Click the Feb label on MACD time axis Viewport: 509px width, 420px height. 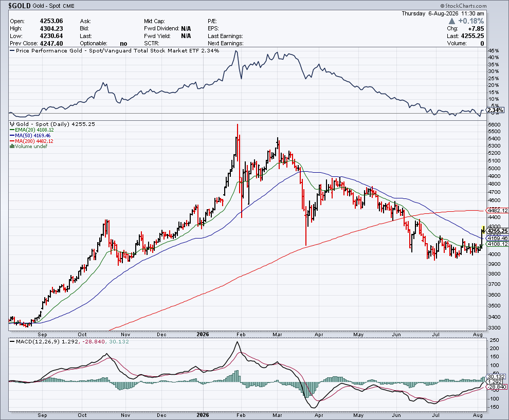click(241, 415)
